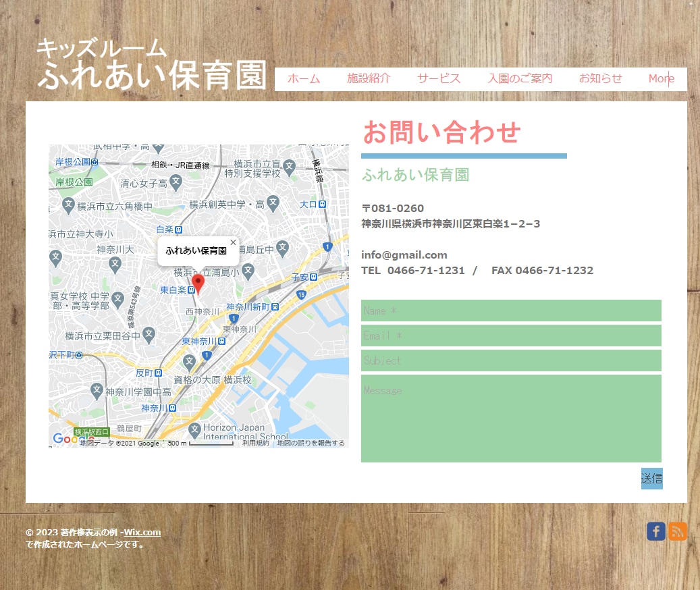Screen dimensions: 700x590
Task: Click the Horizon Japan International School marker
Action: point(194,430)
